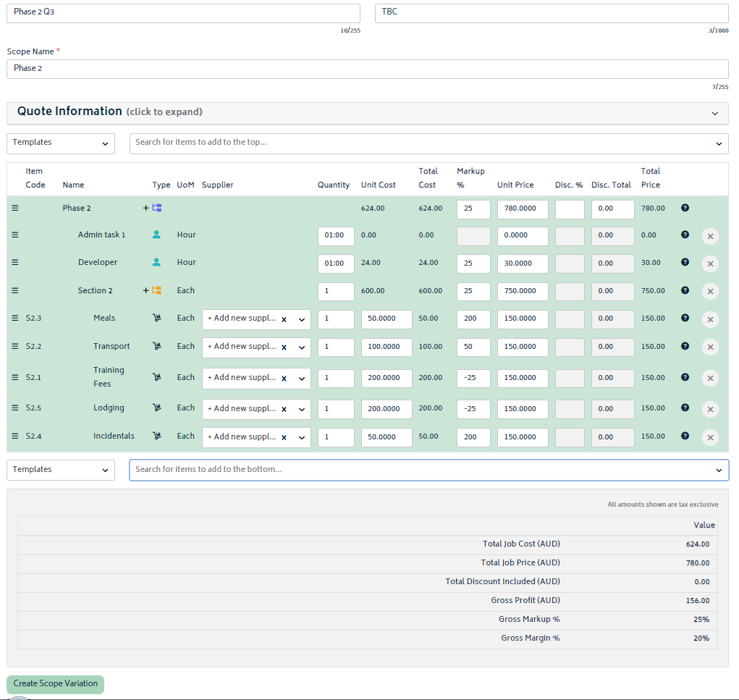Delete the Lodging line item
Viewport: 739px width, 700px height.
pyautogui.click(x=710, y=409)
